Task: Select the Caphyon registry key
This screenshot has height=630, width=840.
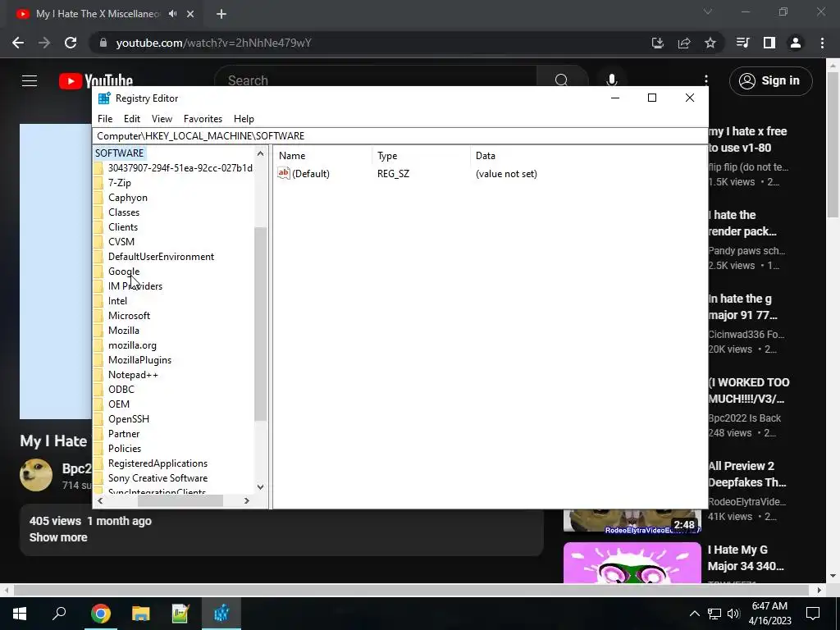Action: (x=127, y=198)
